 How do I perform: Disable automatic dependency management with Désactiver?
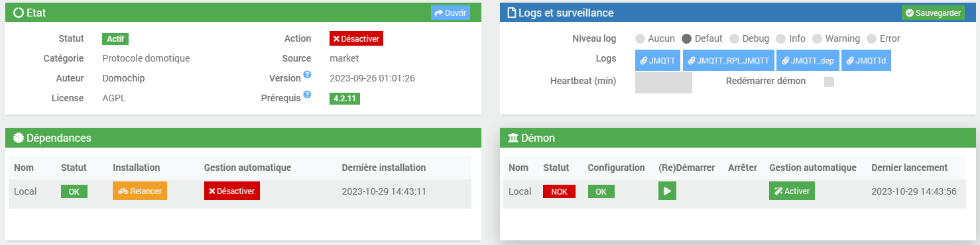(232, 191)
